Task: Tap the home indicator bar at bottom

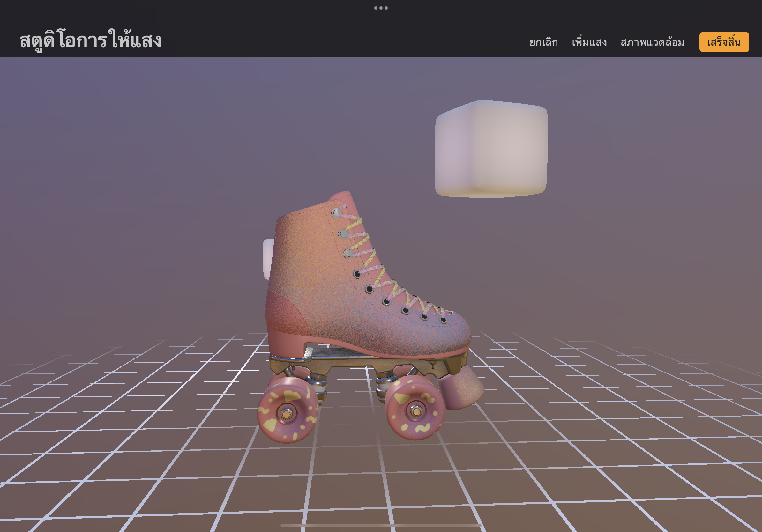Action: tap(381, 525)
